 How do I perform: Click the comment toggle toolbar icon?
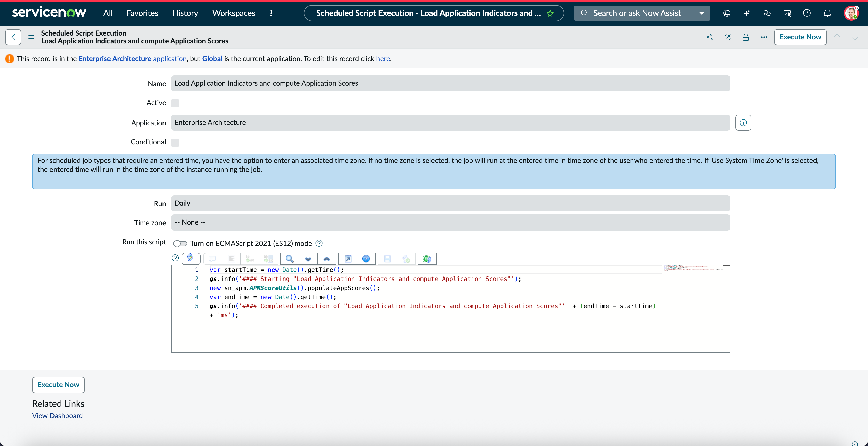click(x=212, y=259)
